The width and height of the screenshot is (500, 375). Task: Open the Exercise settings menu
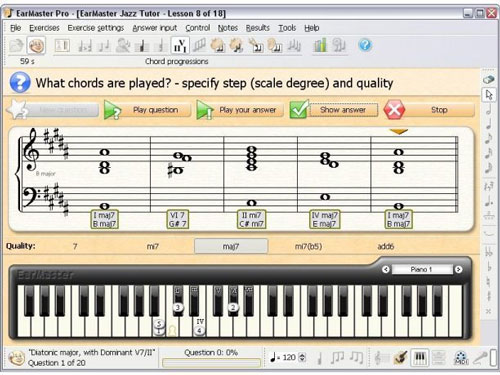click(x=96, y=28)
